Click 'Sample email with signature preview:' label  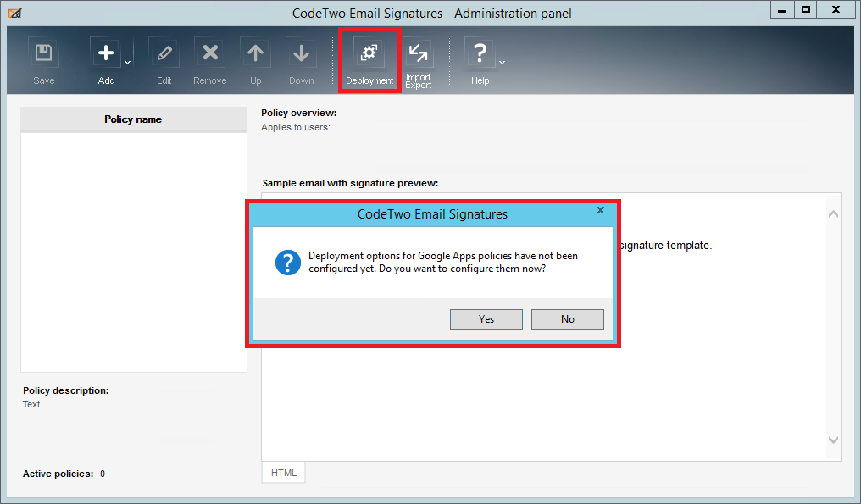click(350, 183)
